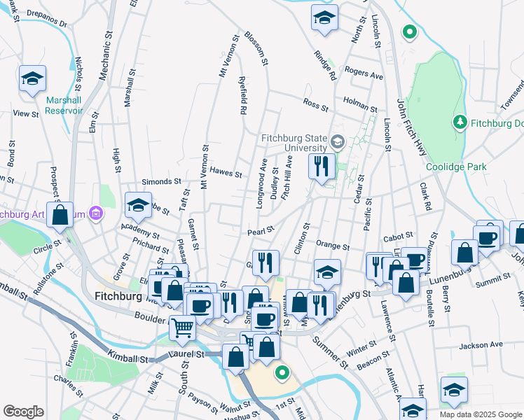Click the Google logo
The width and height of the screenshot is (524, 420).
23,412
